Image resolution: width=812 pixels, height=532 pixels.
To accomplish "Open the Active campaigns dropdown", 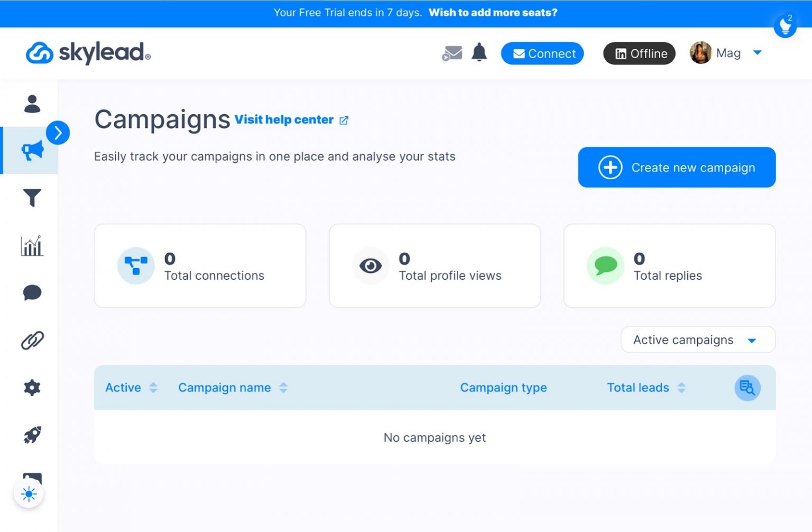I will pos(697,340).
